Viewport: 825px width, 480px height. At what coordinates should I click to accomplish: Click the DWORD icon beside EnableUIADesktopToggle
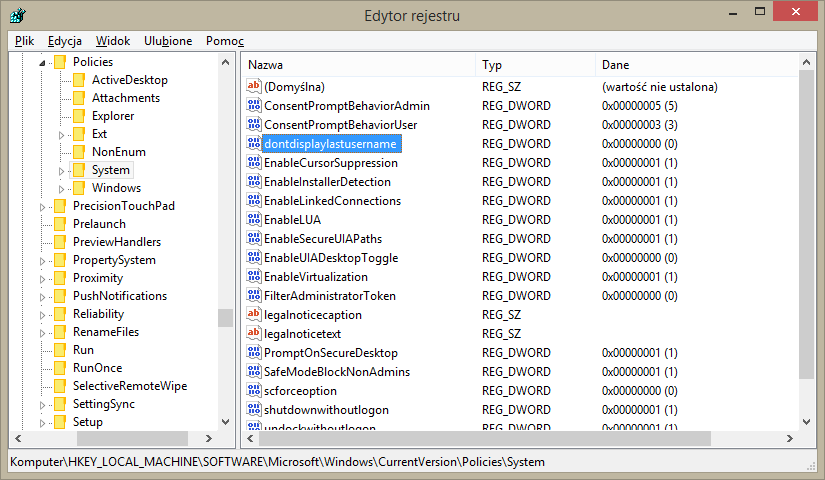pos(254,257)
